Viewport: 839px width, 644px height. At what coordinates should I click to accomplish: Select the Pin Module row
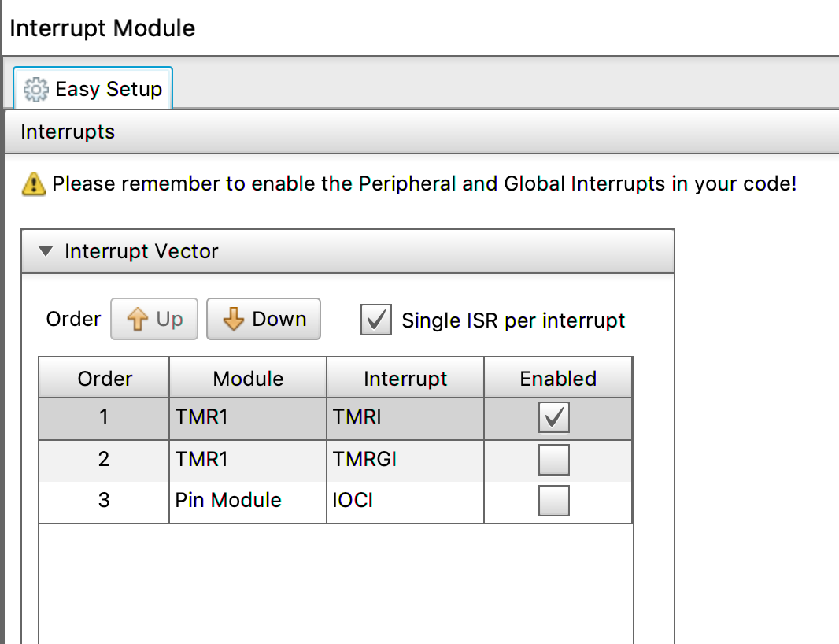[x=228, y=501]
